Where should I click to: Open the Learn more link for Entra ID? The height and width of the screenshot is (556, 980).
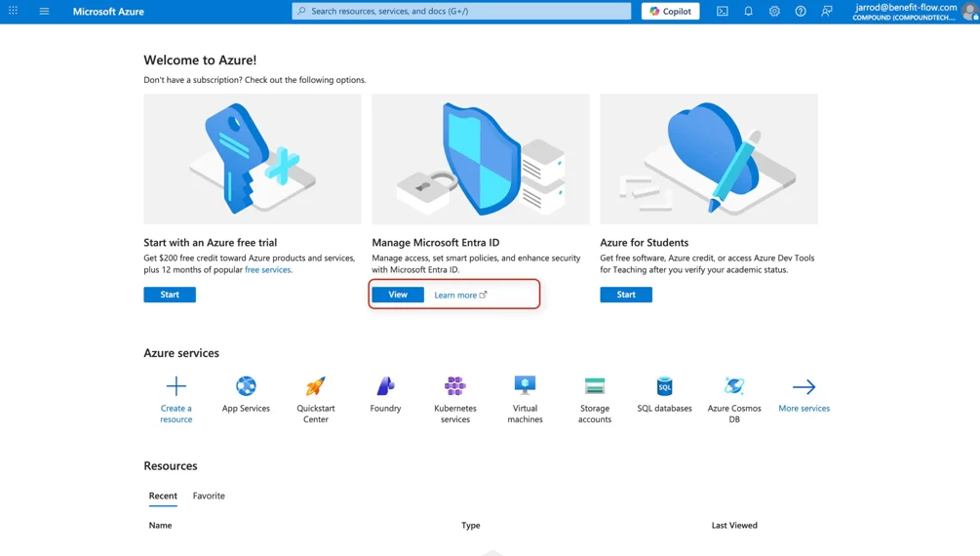coord(460,296)
